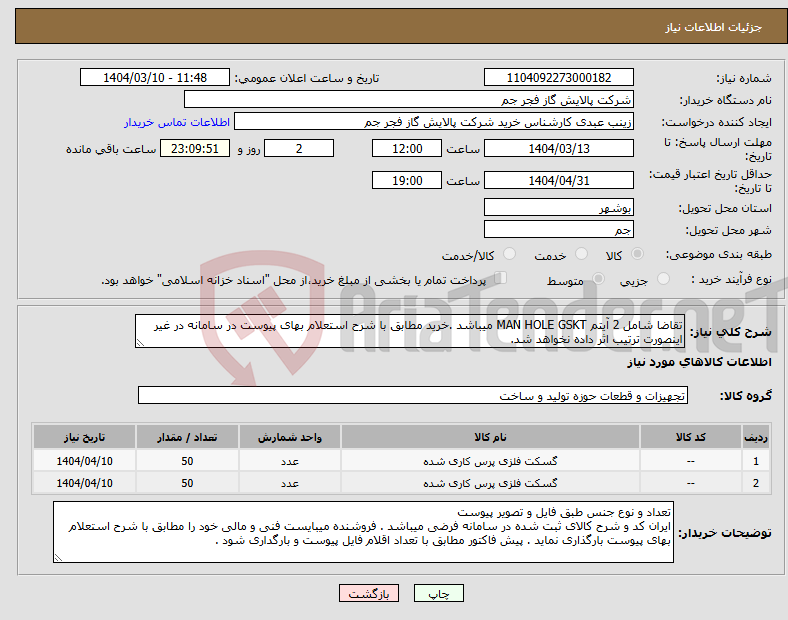Image resolution: width=788 pixels, height=620 pixels.
Task: Click the نام کالا column header
Action: click(490, 437)
